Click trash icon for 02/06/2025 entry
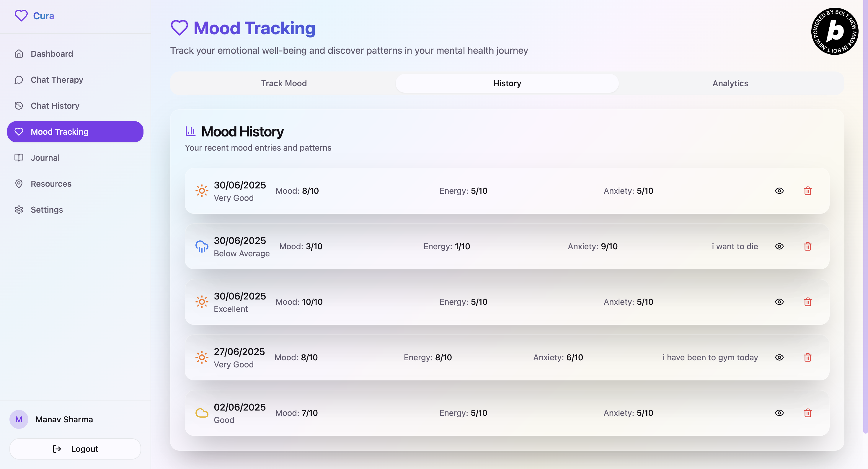868x469 pixels. click(x=807, y=413)
